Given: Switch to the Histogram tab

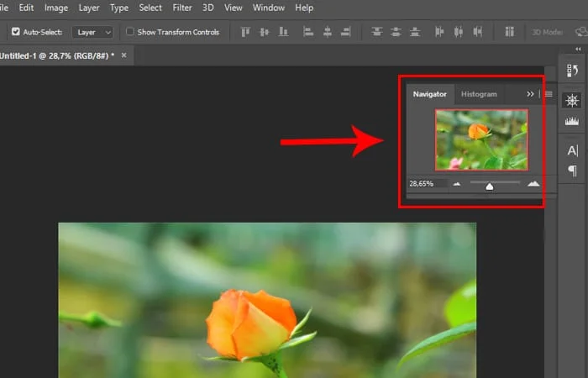Looking at the screenshot, I should (x=479, y=94).
